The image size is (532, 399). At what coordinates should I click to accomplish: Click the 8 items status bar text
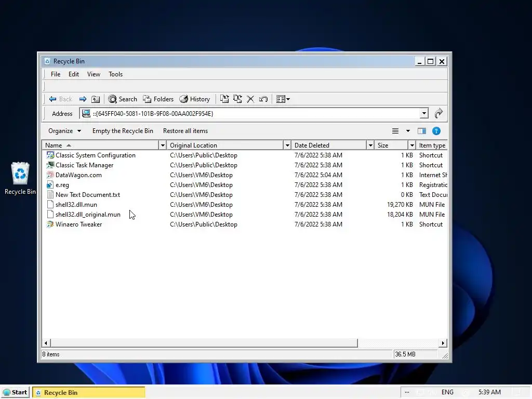coord(51,354)
